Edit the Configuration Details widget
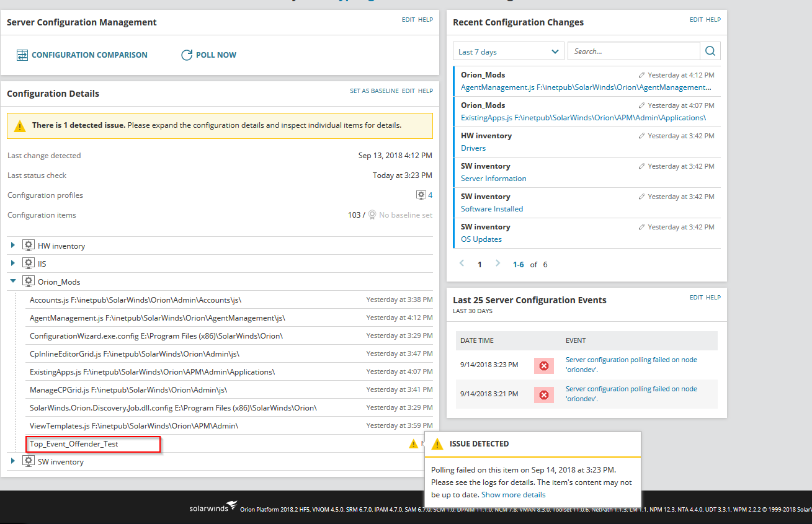Screen dimensions: 812x524 click(408, 91)
